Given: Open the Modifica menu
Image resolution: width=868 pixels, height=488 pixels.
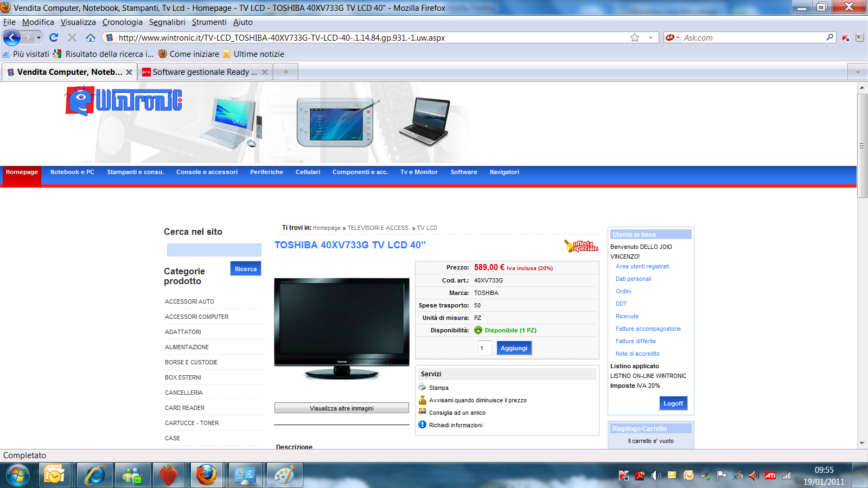Looking at the screenshot, I should pos(38,22).
